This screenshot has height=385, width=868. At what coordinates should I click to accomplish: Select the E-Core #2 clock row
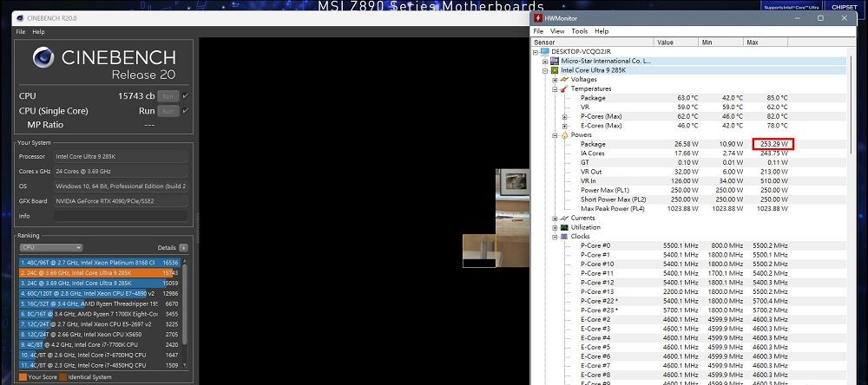coord(690,320)
